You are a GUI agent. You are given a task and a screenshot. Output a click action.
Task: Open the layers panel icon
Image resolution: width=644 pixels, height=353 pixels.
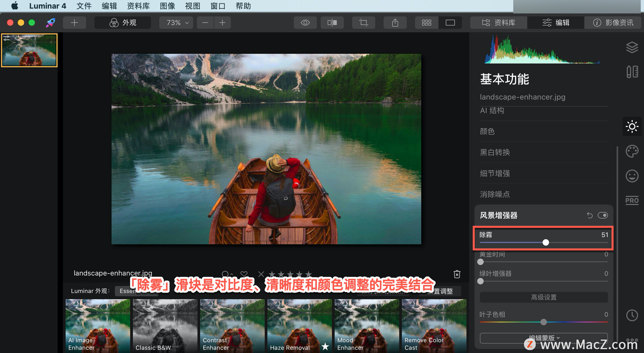pos(632,47)
